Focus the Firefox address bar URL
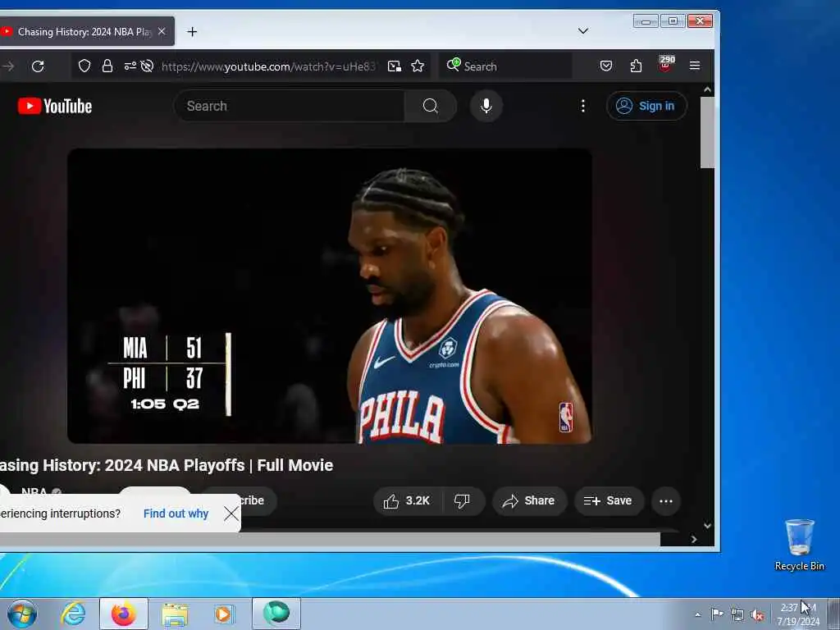This screenshot has height=630, width=840. 268,66
